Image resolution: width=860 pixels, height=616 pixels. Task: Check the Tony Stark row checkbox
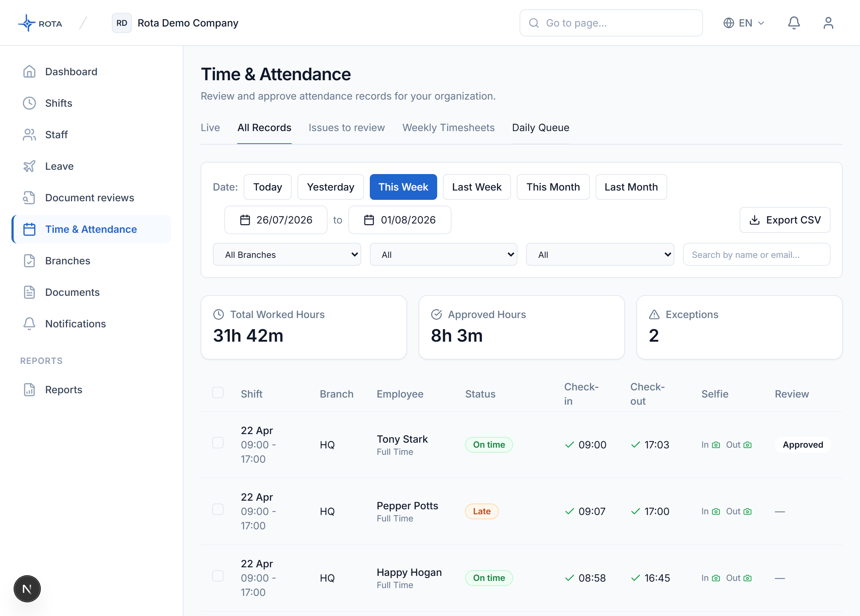218,442
